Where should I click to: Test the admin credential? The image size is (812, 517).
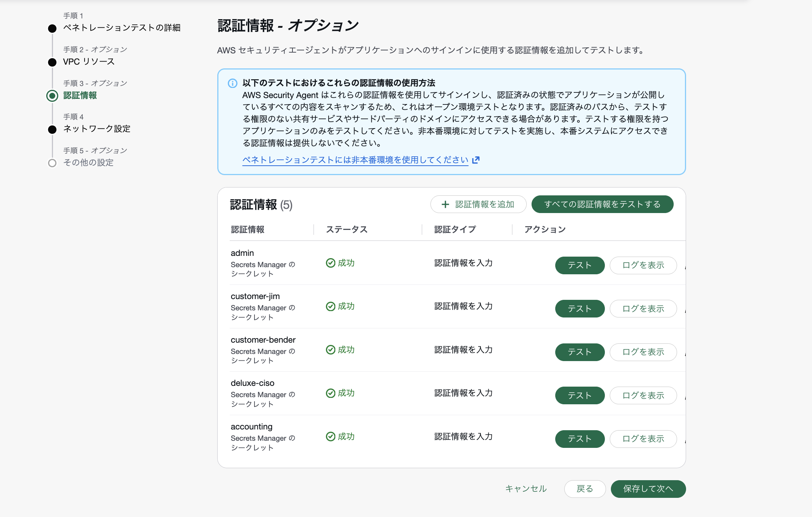point(580,265)
